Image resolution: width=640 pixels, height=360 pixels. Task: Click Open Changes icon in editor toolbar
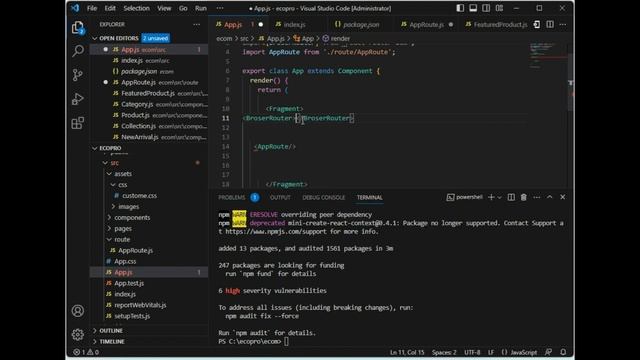point(537,24)
